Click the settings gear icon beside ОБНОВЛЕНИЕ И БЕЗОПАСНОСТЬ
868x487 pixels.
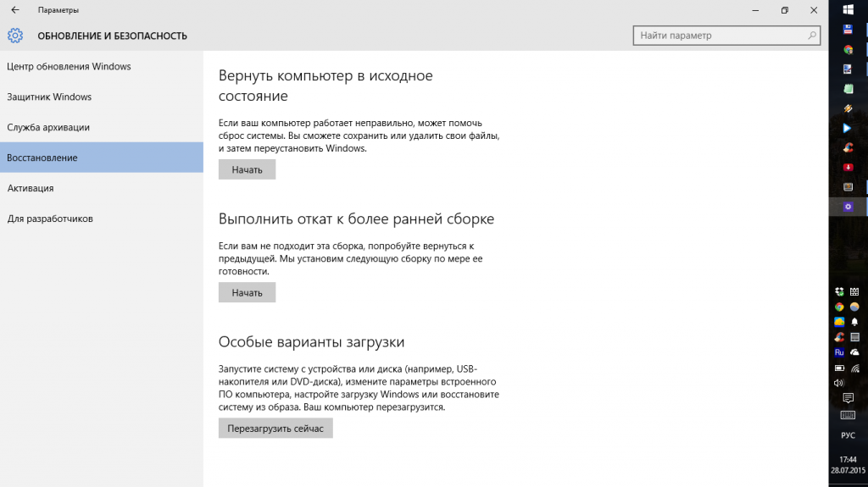click(15, 36)
